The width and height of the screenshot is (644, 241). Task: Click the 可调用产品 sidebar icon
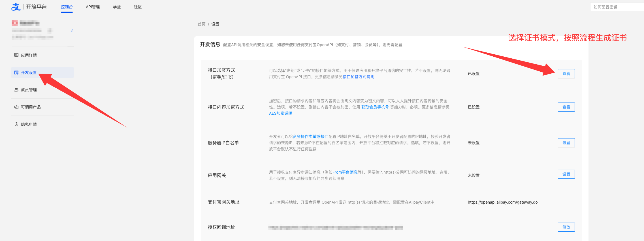(16, 107)
